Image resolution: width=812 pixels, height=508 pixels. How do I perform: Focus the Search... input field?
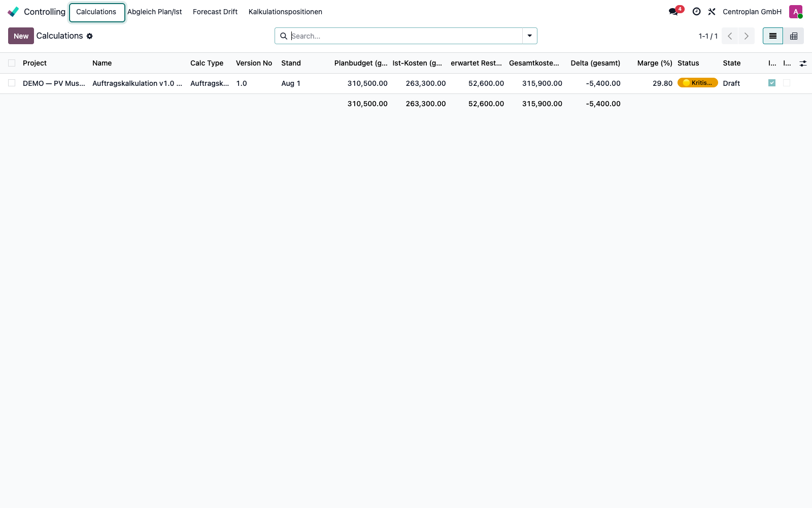point(406,36)
